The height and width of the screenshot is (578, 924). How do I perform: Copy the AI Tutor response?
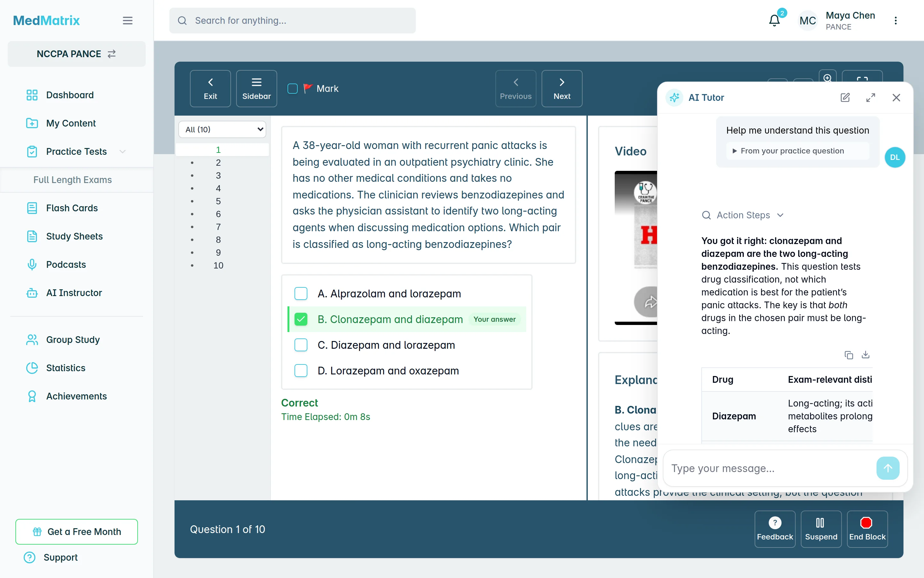848,355
